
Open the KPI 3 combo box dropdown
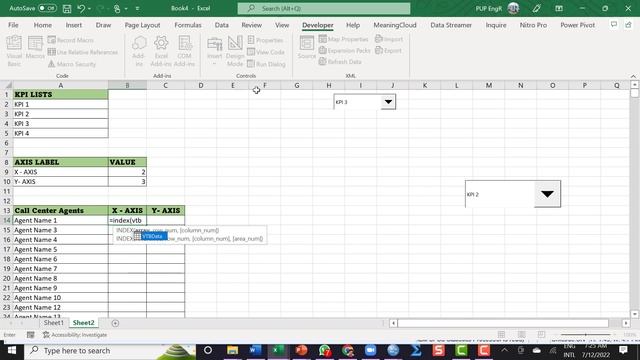click(388, 102)
